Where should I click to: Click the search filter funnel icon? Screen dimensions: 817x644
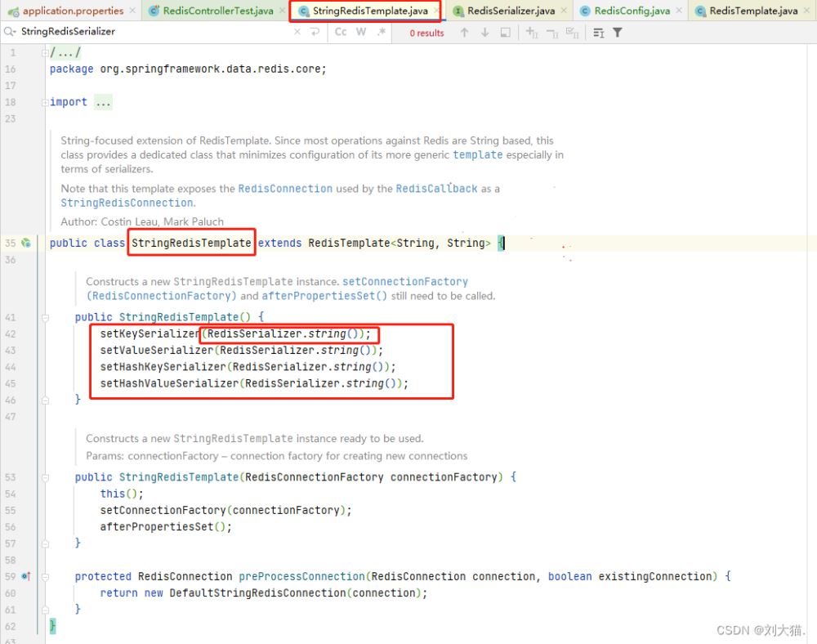coord(618,33)
